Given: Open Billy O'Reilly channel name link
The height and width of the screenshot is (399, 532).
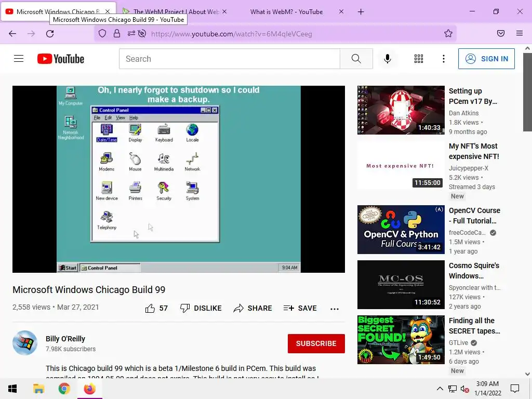Looking at the screenshot, I should (x=65, y=339).
